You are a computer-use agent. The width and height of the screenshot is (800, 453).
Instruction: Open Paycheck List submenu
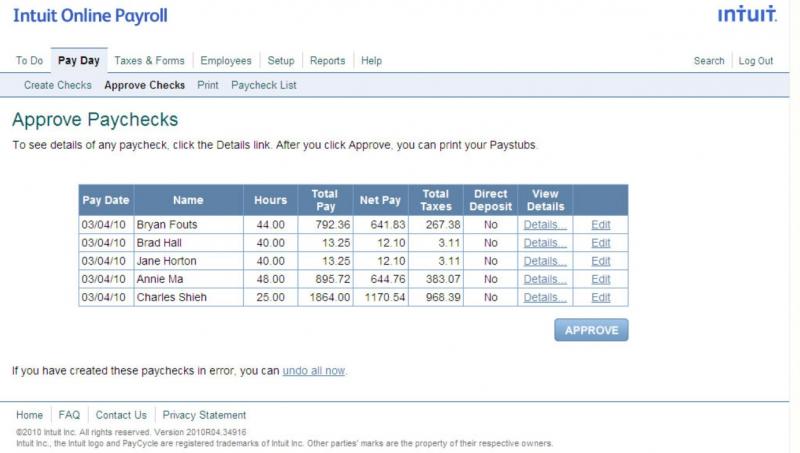coord(263,85)
